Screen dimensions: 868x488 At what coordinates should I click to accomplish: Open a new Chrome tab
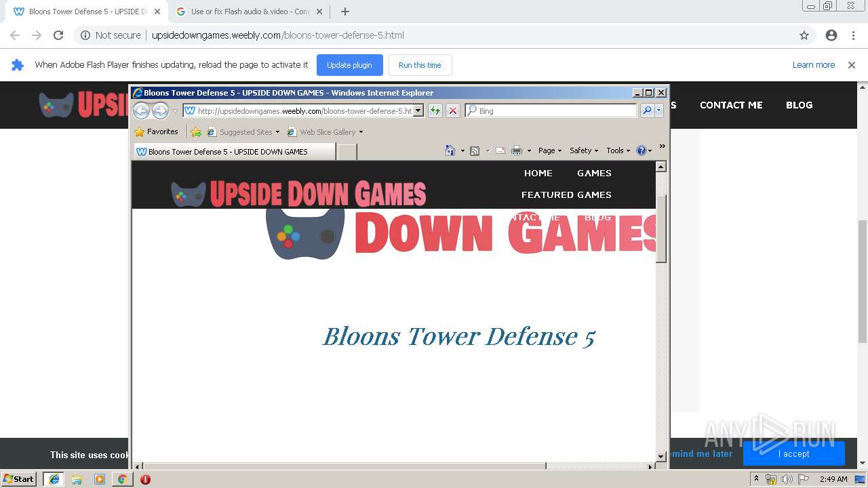(345, 12)
